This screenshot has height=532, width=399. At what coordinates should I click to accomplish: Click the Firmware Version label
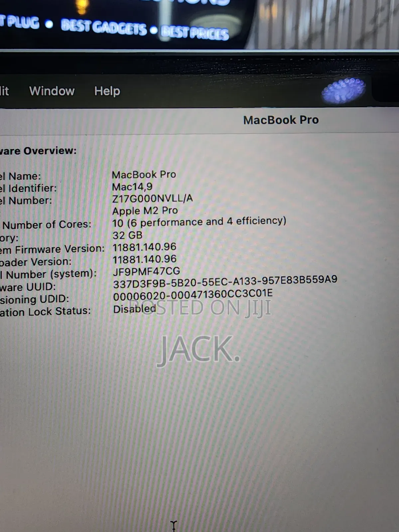point(60,249)
